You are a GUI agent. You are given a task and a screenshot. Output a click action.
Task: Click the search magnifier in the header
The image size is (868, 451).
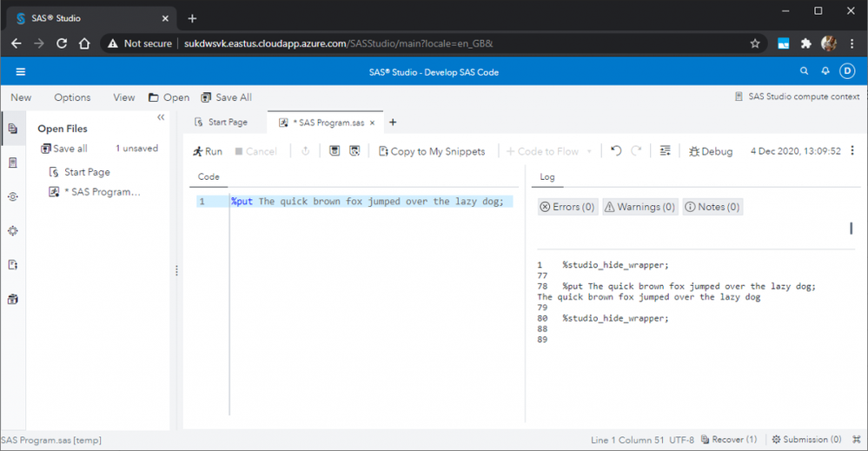[805, 72]
